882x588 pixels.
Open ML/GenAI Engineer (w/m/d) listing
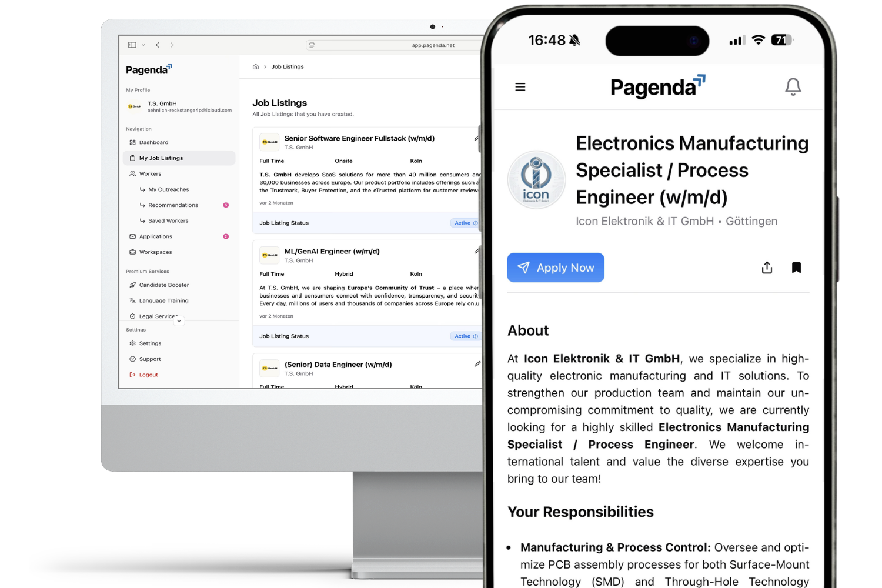(332, 252)
